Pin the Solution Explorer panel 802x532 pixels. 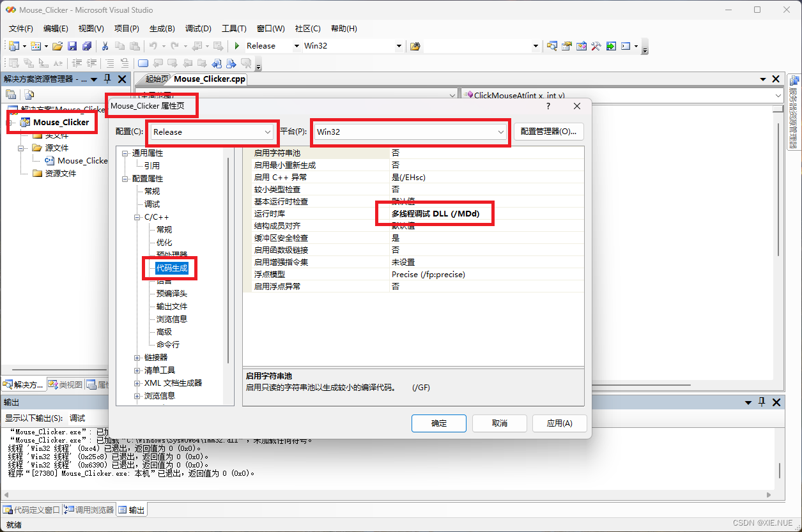(x=107, y=79)
